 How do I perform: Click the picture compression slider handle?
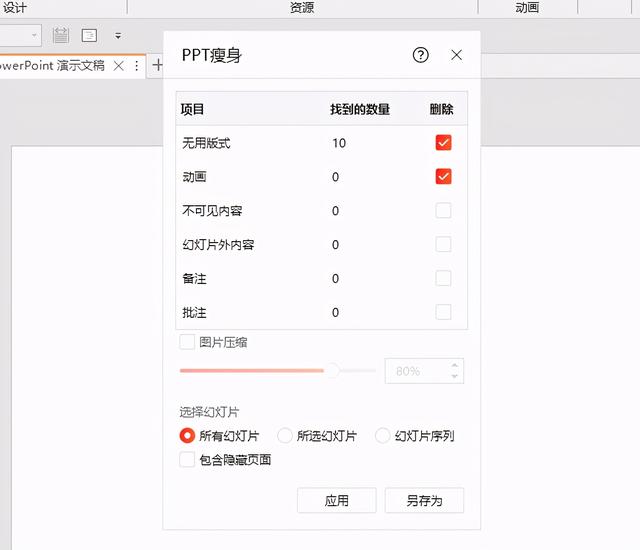333,370
